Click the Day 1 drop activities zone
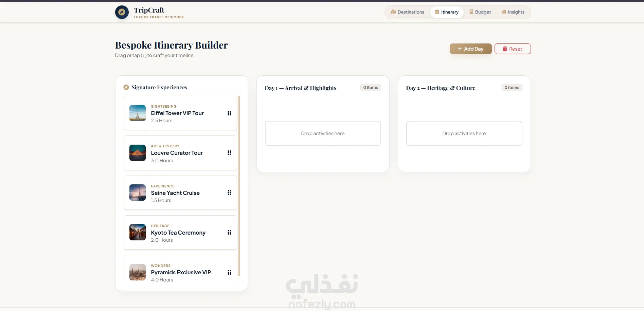Image resolution: width=644 pixels, height=311 pixels. [x=323, y=133]
